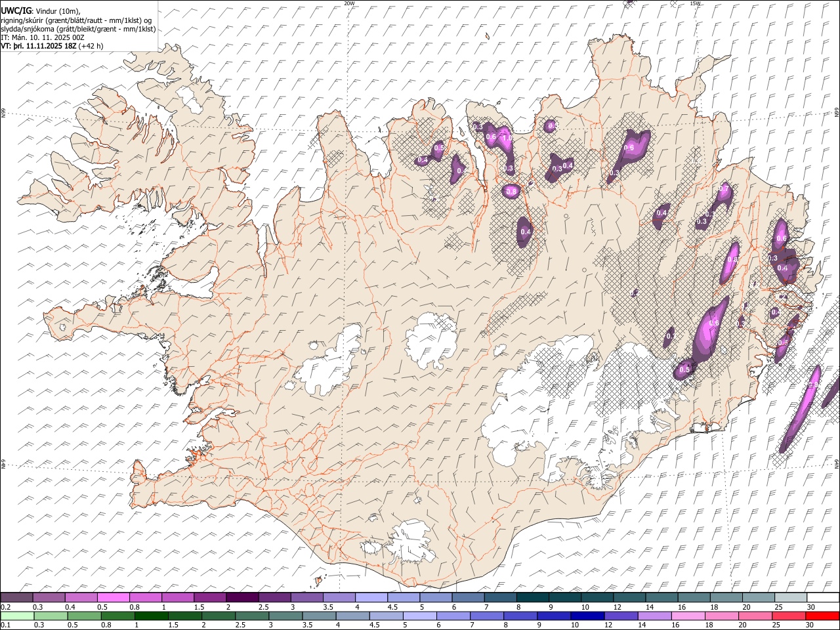Click the 'UWC/IG: Vindur (10m)' title text

point(39,11)
